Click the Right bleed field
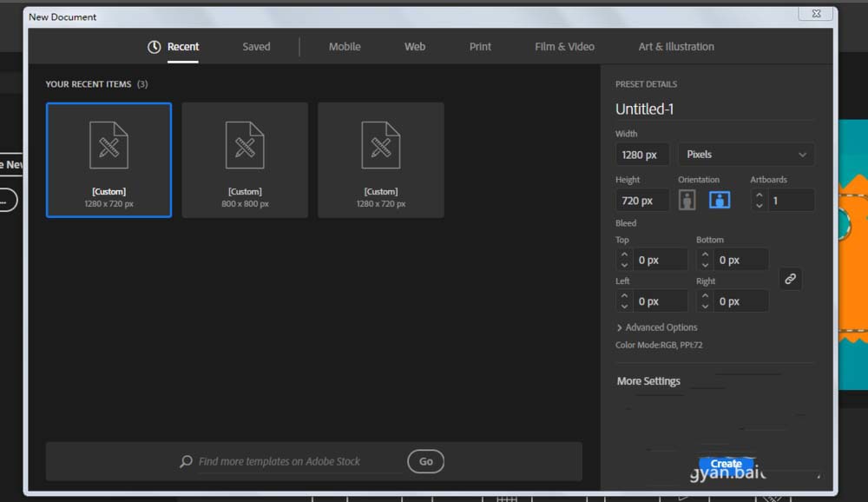This screenshot has height=502, width=868. 740,301
